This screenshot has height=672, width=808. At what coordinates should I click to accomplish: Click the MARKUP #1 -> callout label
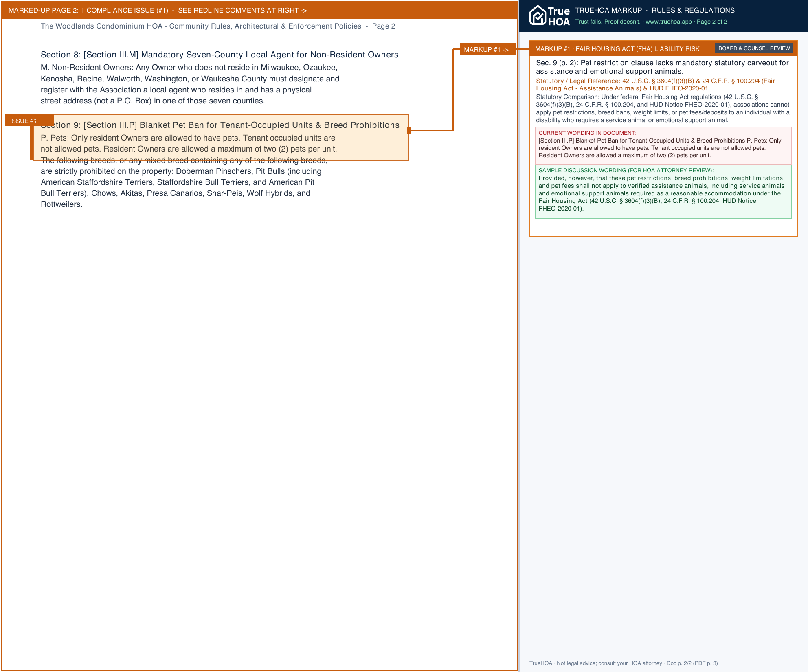pyautogui.click(x=487, y=49)
